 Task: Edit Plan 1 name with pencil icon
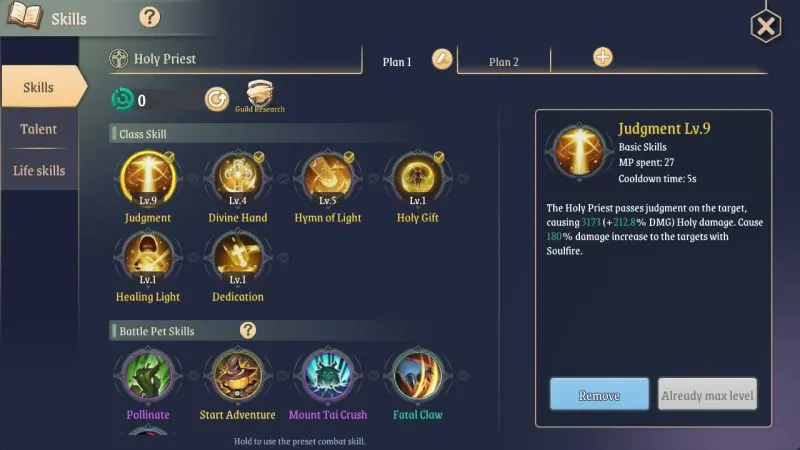(x=442, y=59)
